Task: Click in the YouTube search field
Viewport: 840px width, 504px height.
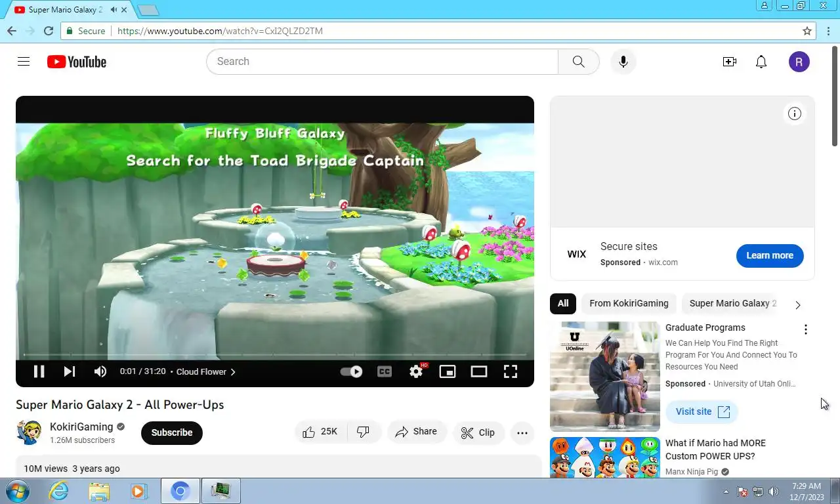Action: (x=382, y=62)
